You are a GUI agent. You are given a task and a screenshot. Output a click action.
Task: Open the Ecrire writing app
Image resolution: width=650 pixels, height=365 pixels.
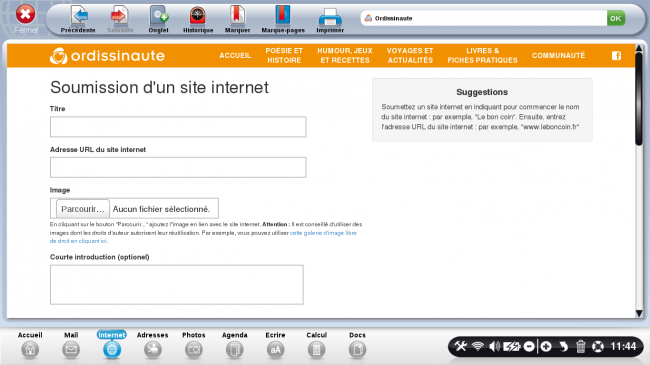tap(275, 345)
